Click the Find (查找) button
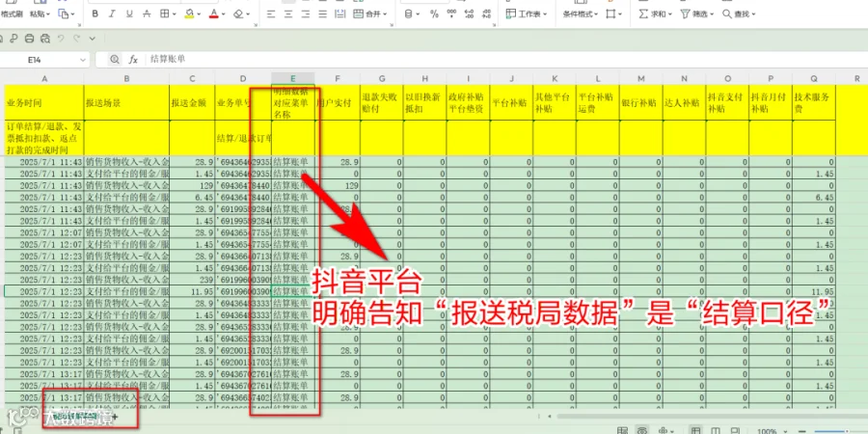Screen dimensions: 868x434 pyautogui.click(x=739, y=14)
